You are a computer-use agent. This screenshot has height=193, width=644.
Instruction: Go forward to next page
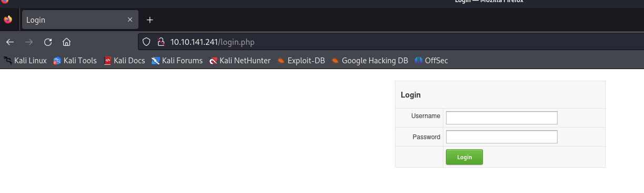point(29,42)
